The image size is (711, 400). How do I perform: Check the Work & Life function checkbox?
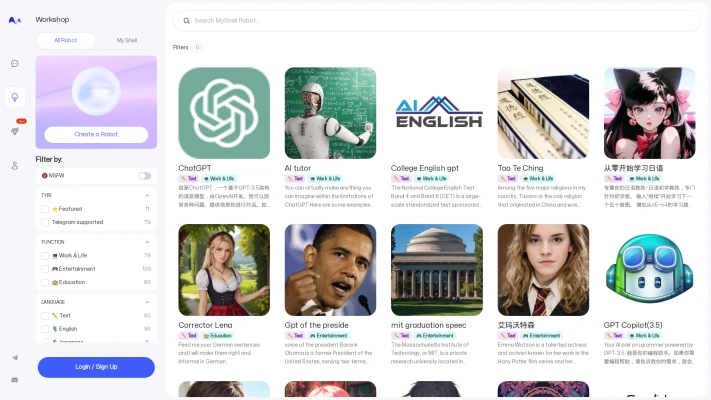click(45, 256)
